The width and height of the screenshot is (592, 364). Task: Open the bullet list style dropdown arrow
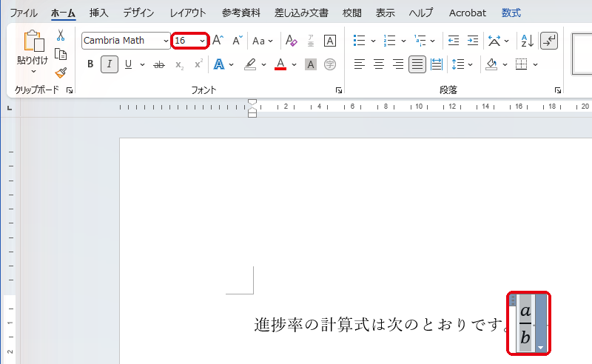(373, 41)
